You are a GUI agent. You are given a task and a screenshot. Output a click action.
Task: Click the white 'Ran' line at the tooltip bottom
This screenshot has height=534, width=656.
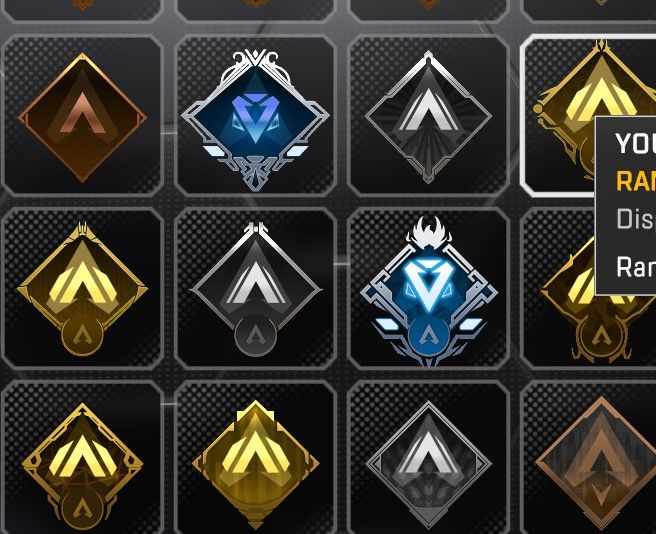click(636, 267)
